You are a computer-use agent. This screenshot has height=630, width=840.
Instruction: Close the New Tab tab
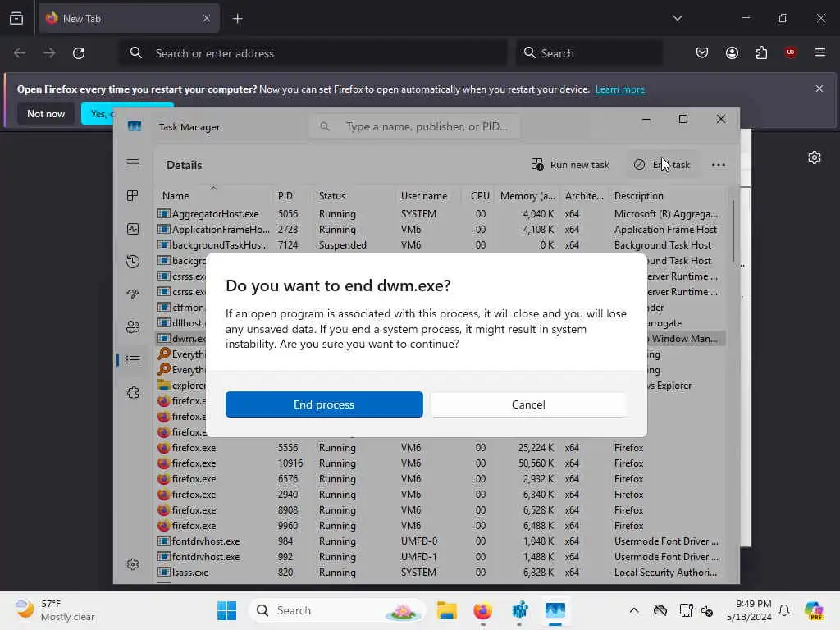point(207,18)
